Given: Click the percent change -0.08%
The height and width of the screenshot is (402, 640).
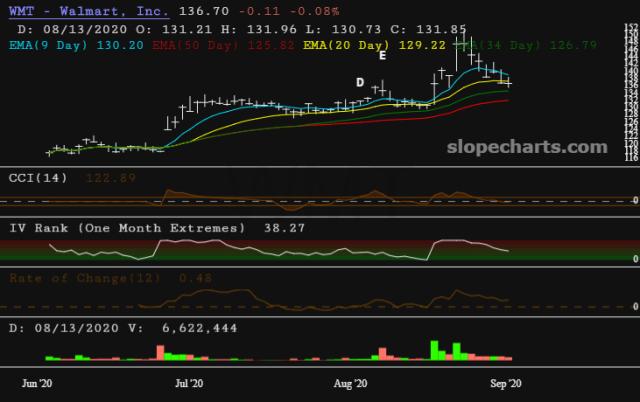Looking at the screenshot, I should (314, 11).
